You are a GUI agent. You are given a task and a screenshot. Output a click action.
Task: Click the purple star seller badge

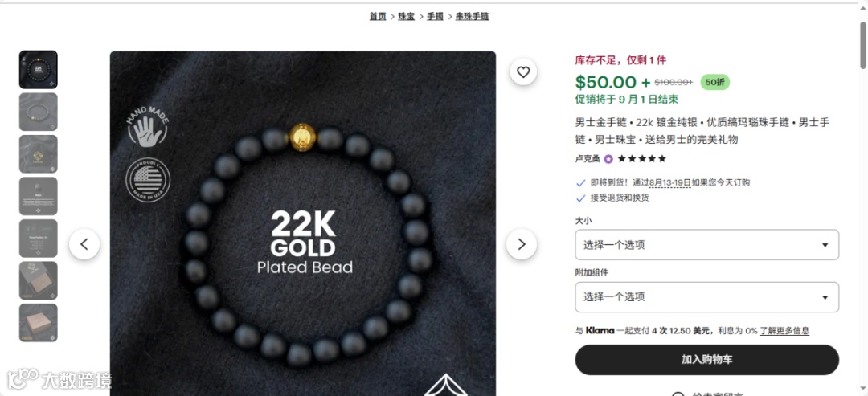pos(608,159)
